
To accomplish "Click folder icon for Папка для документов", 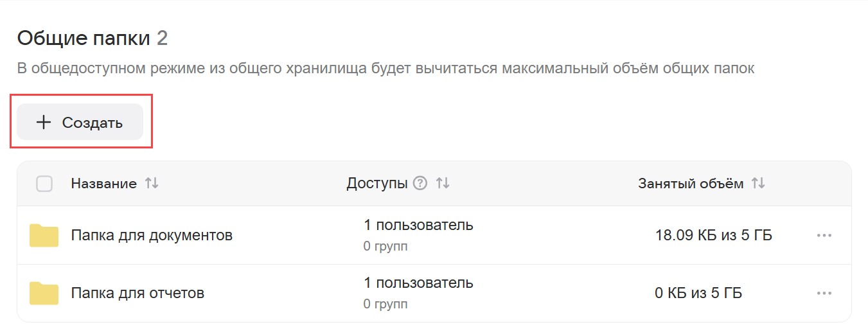I will click(x=44, y=236).
